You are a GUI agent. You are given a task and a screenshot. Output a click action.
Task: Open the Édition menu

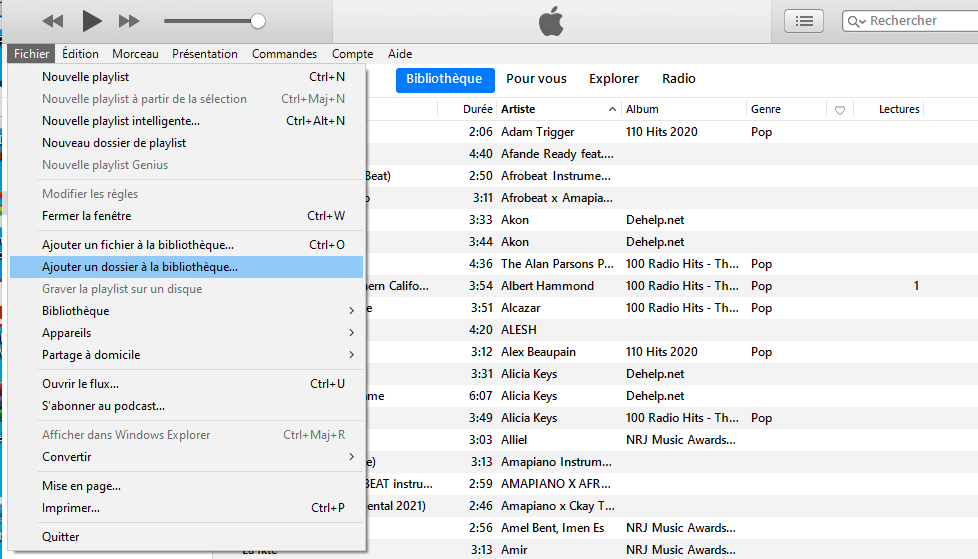(80, 54)
